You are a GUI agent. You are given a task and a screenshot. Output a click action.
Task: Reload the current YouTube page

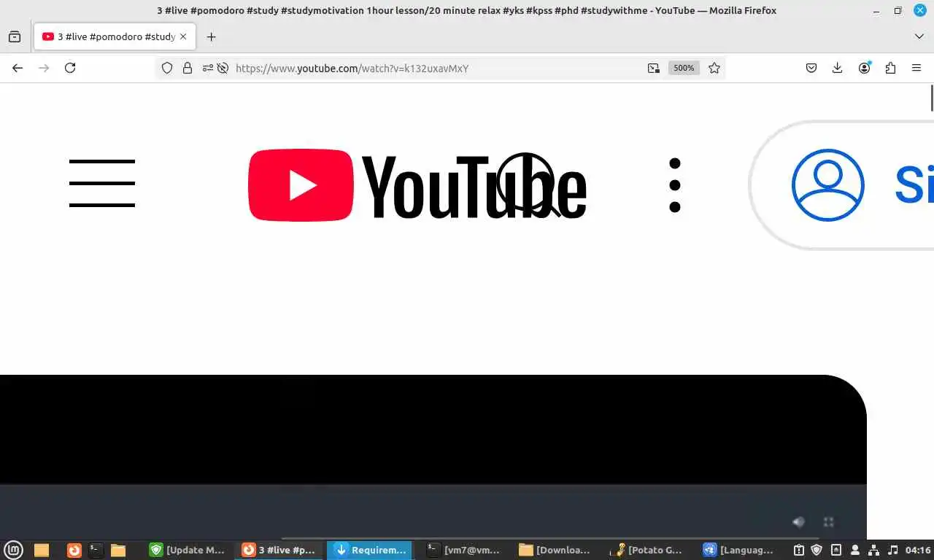pyautogui.click(x=70, y=68)
